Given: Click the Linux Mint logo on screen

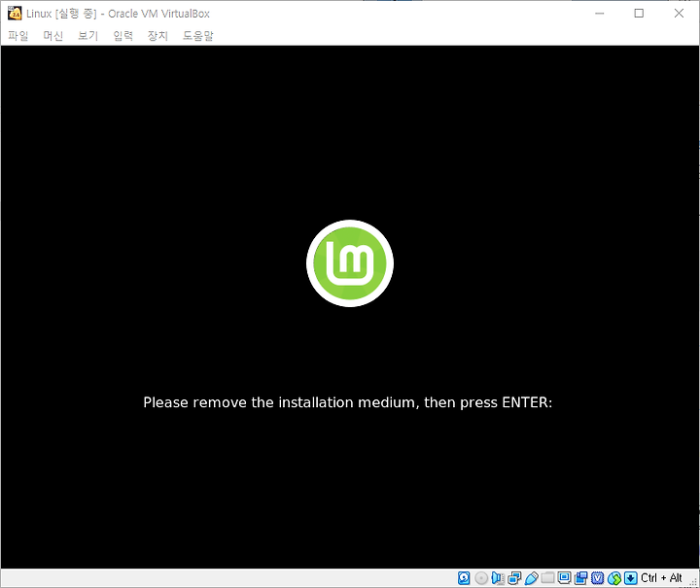Looking at the screenshot, I should (x=350, y=263).
